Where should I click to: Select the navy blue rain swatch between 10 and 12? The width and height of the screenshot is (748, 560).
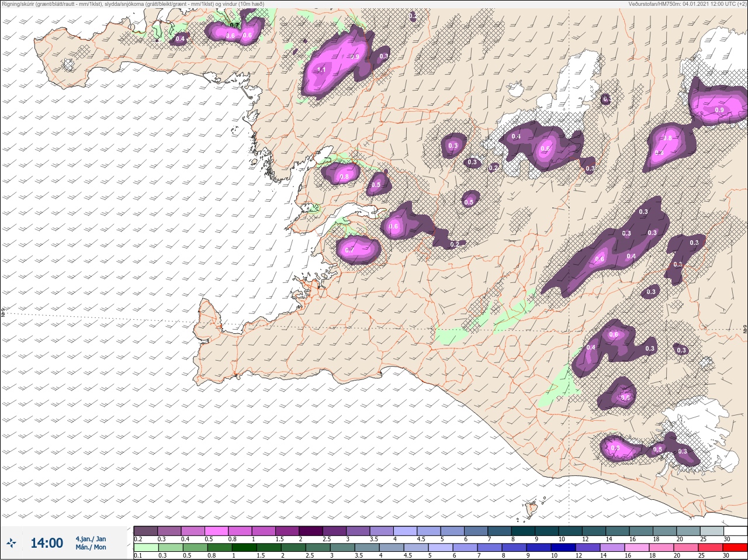[x=563, y=548]
